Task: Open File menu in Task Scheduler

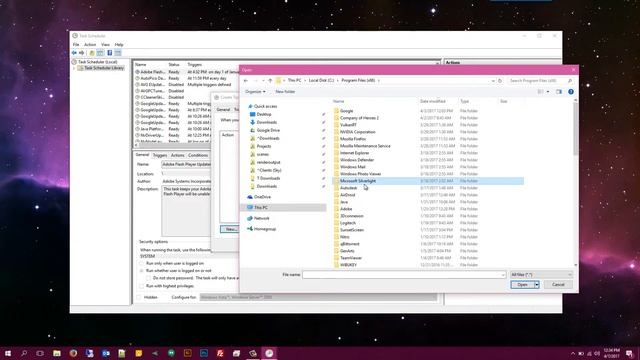Action: click(76, 44)
